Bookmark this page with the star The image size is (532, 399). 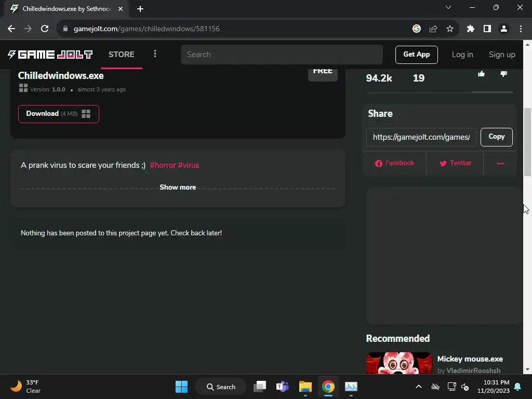(449, 29)
